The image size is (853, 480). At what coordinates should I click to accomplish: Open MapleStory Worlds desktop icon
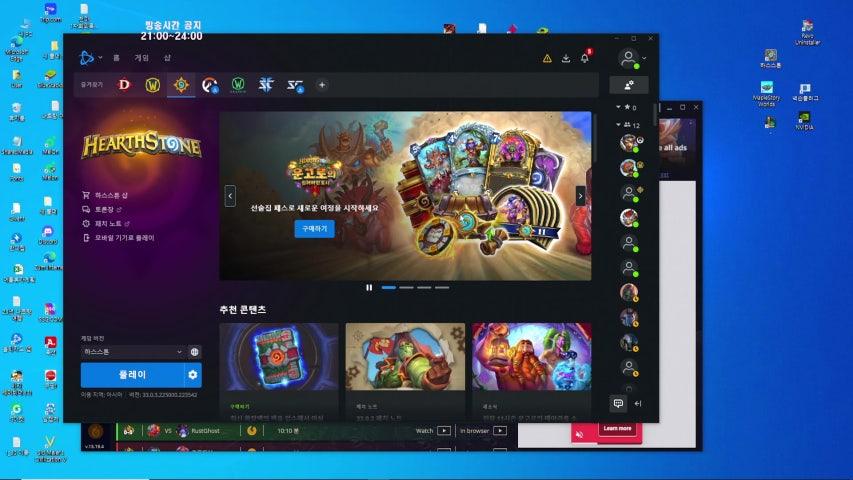767,93
